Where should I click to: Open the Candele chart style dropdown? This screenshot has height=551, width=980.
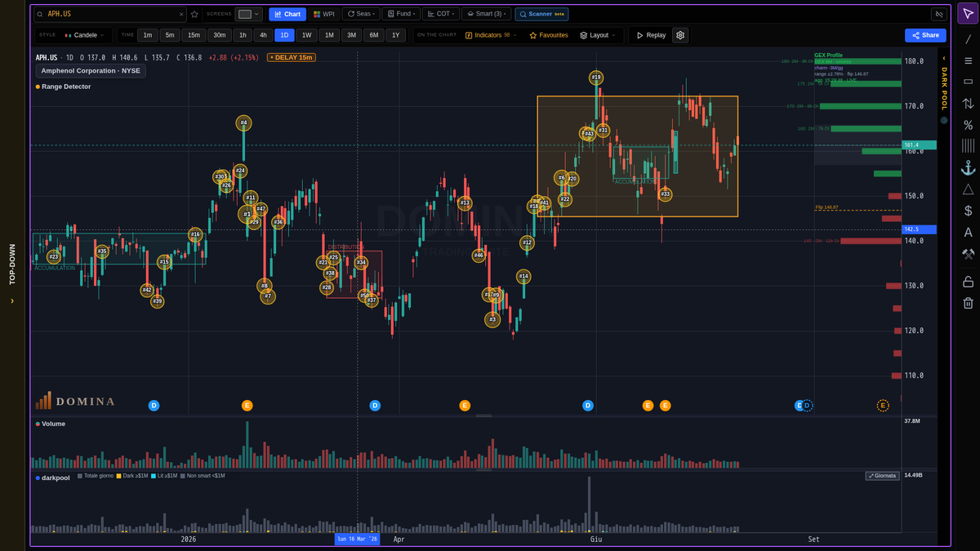click(85, 35)
